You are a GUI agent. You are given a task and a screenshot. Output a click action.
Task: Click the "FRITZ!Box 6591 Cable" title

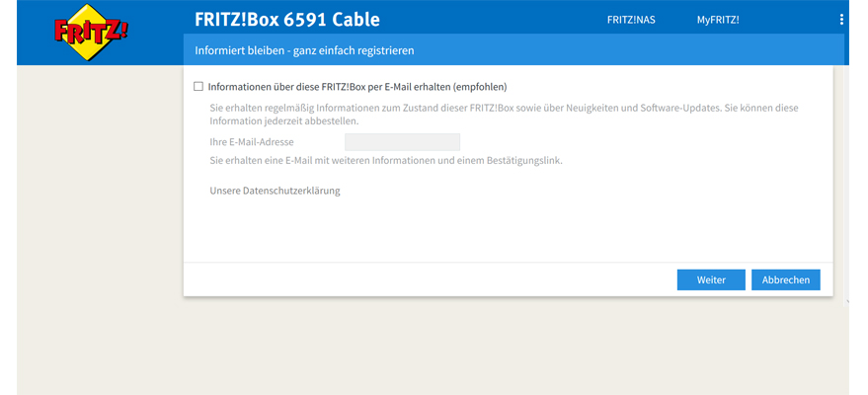click(286, 20)
